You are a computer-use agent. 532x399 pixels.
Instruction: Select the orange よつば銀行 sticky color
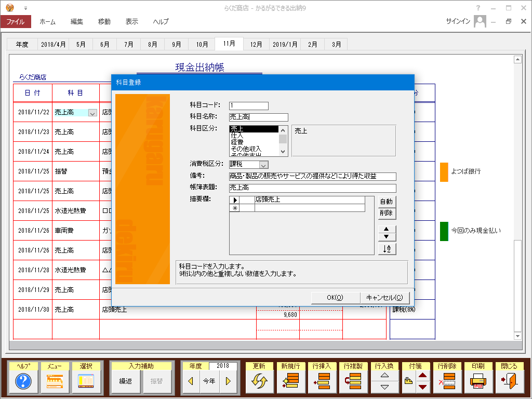pos(444,172)
